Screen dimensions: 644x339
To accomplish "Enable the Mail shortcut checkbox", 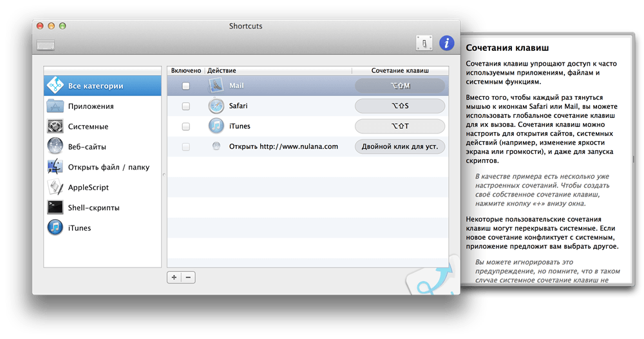I will (186, 86).
